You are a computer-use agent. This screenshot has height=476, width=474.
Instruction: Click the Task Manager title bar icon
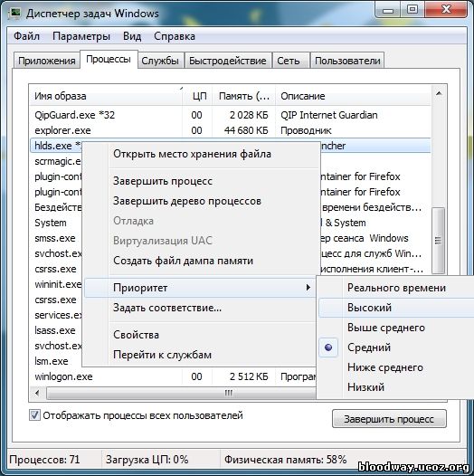pyautogui.click(x=14, y=14)
